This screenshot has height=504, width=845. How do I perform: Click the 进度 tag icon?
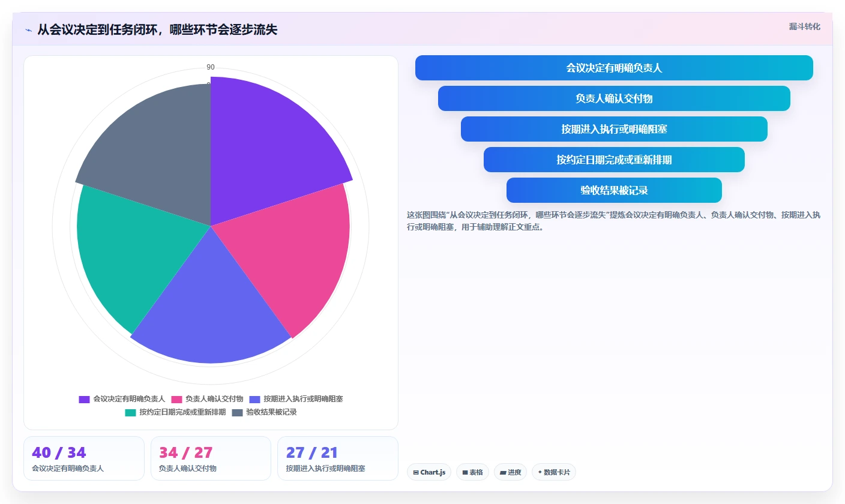(503, 473)
